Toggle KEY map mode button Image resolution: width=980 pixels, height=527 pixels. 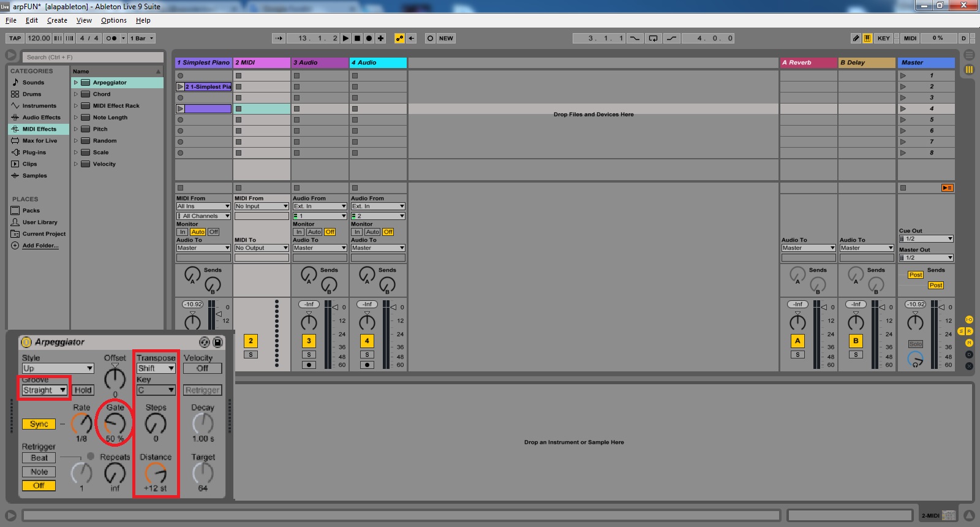[883, 38]
